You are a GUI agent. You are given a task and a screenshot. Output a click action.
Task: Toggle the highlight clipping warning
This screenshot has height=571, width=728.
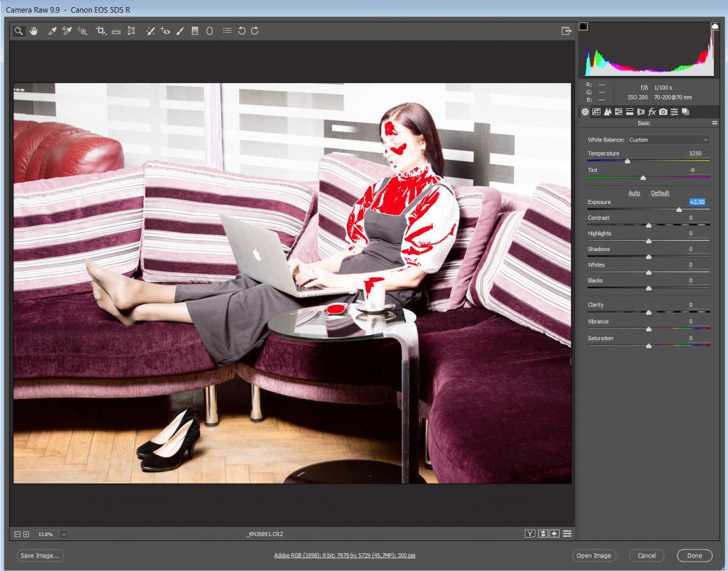[x=714, y=26]
